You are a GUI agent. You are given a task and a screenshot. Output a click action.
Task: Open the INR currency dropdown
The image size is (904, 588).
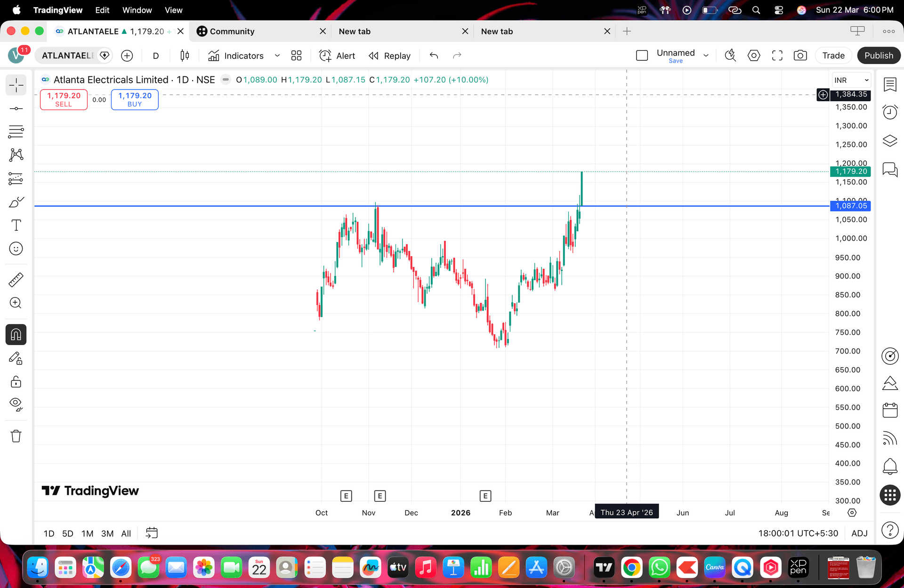(x=851, y=80)
